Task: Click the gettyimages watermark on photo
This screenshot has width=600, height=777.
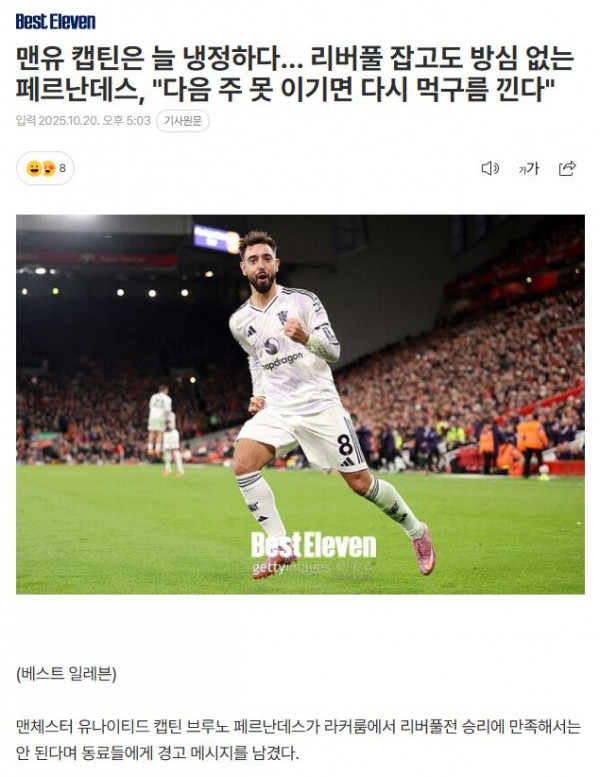Action: (x=312, y=567)
